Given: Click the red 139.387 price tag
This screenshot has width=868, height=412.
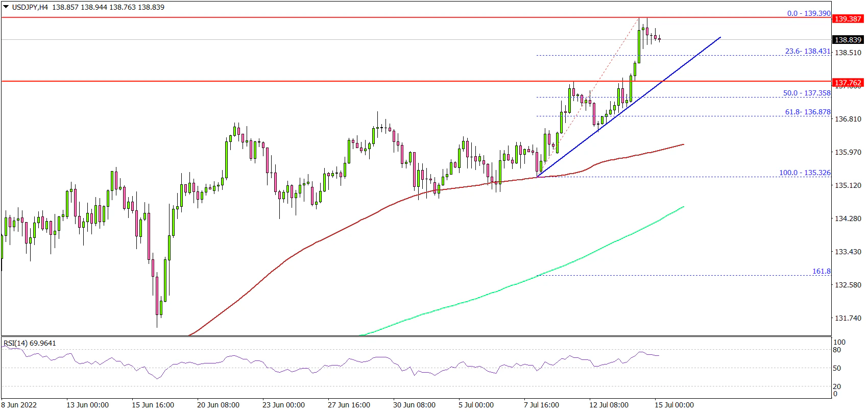Looking at the screenshot, I should point(848,19).
